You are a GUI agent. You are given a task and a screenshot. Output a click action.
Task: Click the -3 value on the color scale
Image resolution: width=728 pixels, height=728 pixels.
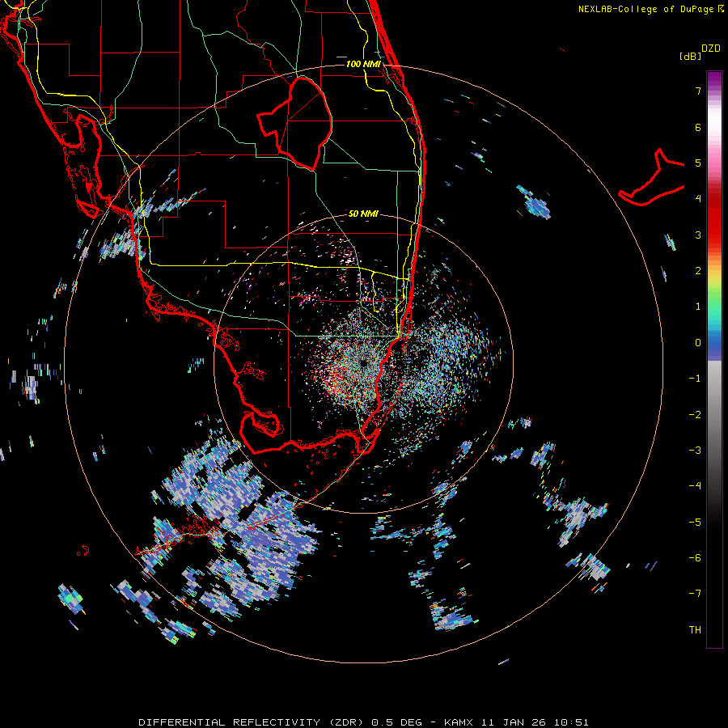point(695,450)
